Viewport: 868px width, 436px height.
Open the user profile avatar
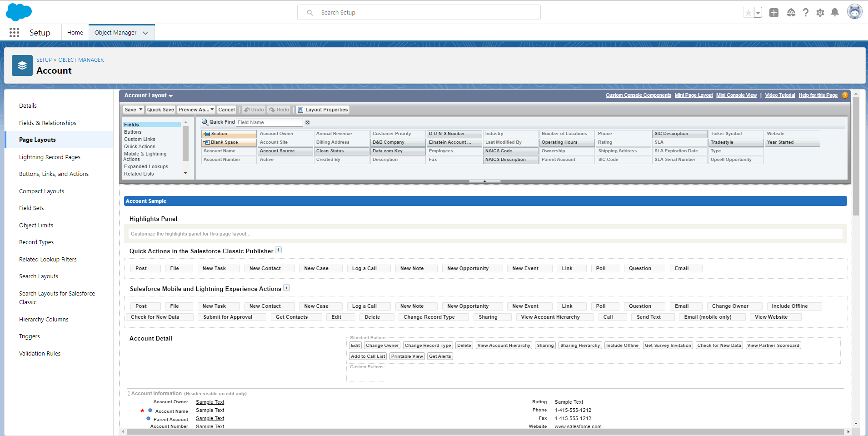[x=855, y=12]
